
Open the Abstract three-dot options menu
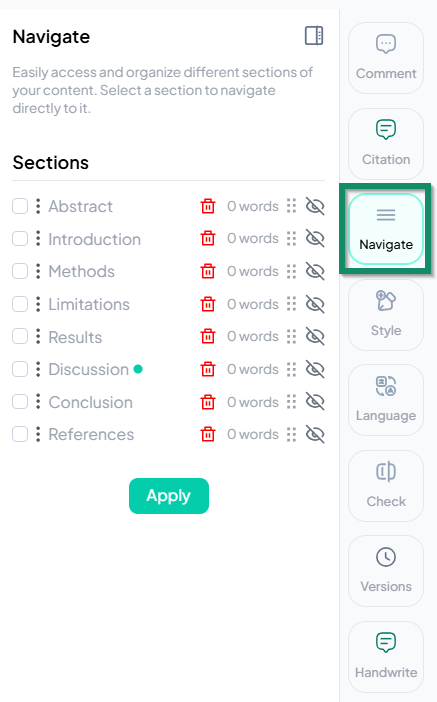(x=38, y=206)
